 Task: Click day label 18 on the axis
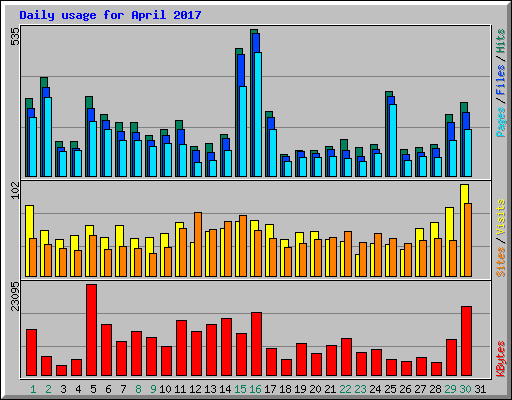coord(285,389)
